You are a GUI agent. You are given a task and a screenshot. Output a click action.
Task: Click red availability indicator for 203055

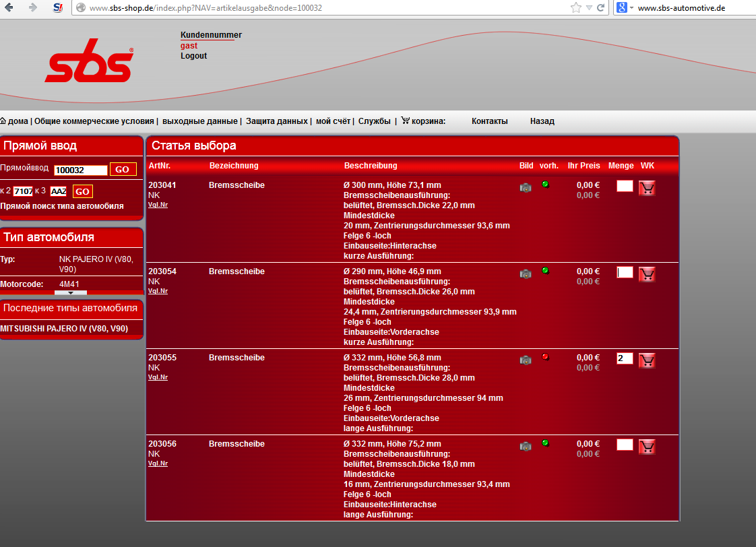click(x=545, y=357)
